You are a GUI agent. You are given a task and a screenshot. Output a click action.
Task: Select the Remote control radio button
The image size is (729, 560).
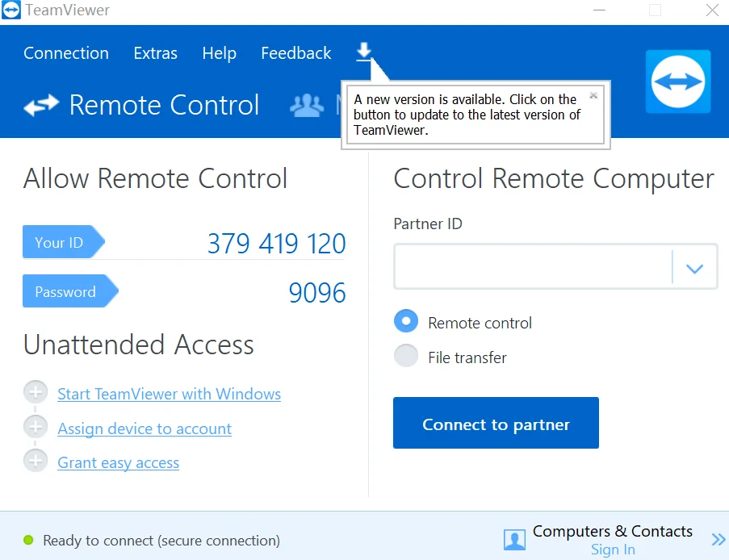[406, 321]
